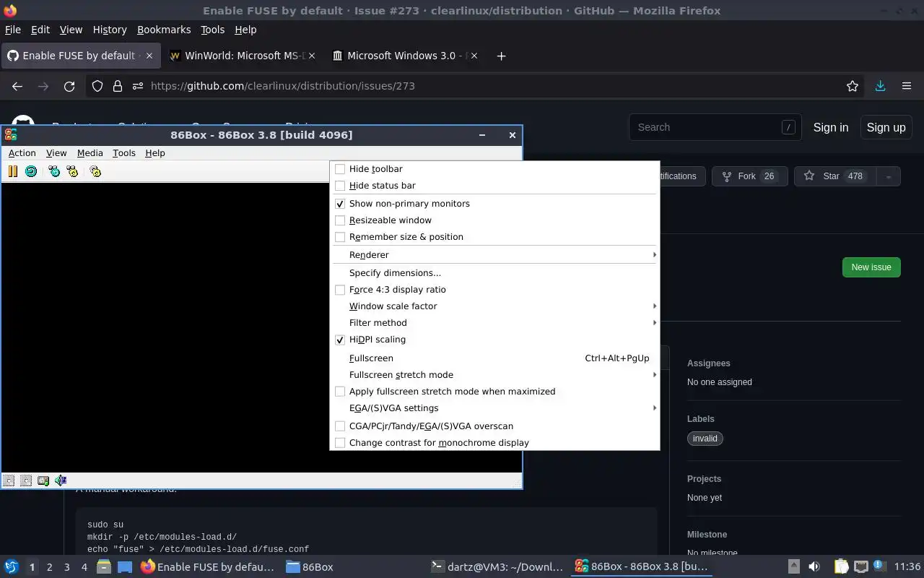Enable Change contrast for monochrome display
Image resolution: width=924 pixels, height=578 pixels.
(x=340, y=443)
